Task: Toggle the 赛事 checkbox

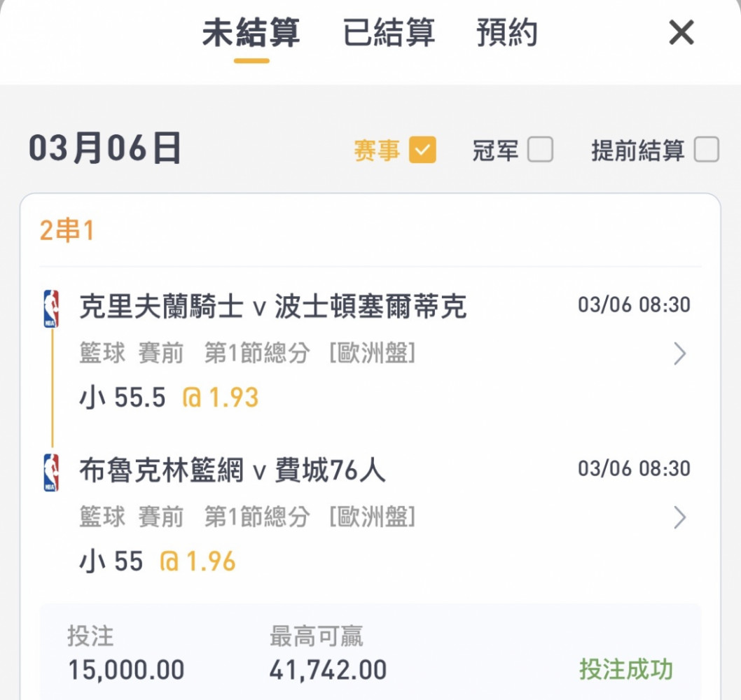Action: [422, 150]
